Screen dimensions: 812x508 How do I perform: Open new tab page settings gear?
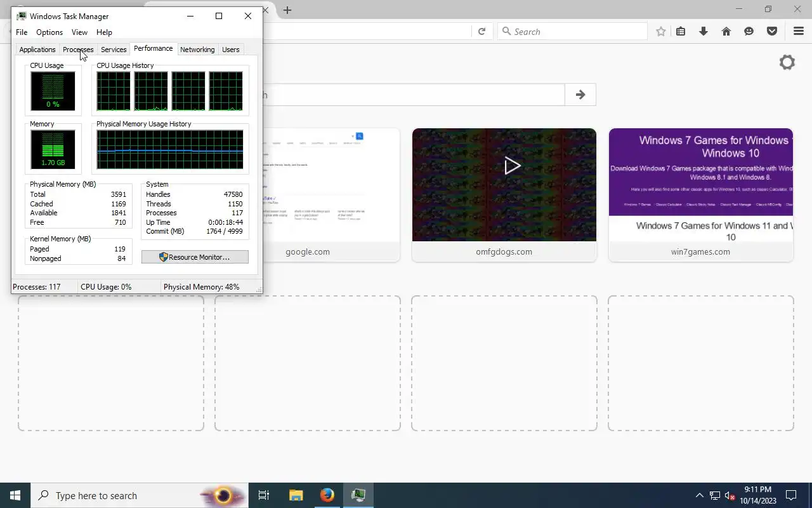[787, 62]
